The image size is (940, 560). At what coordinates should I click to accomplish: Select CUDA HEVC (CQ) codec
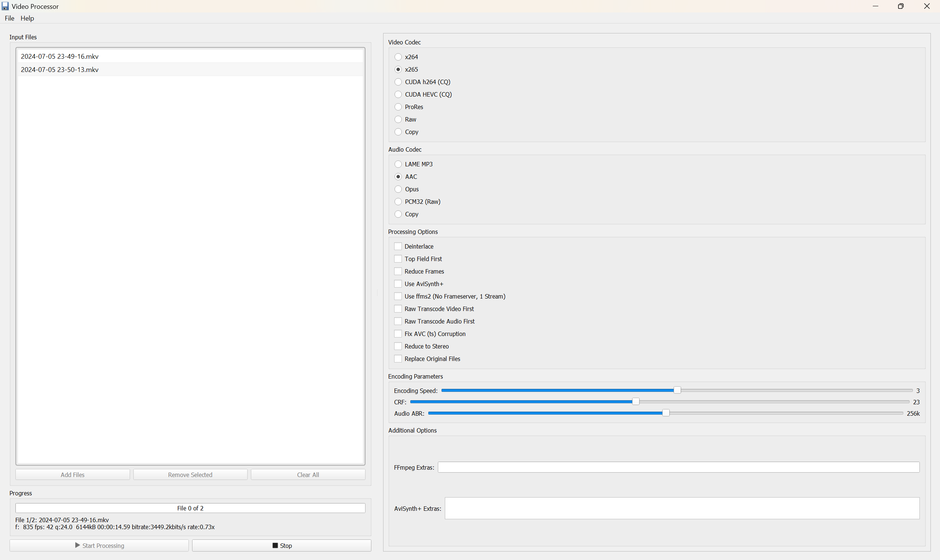(x=397, y=94)
